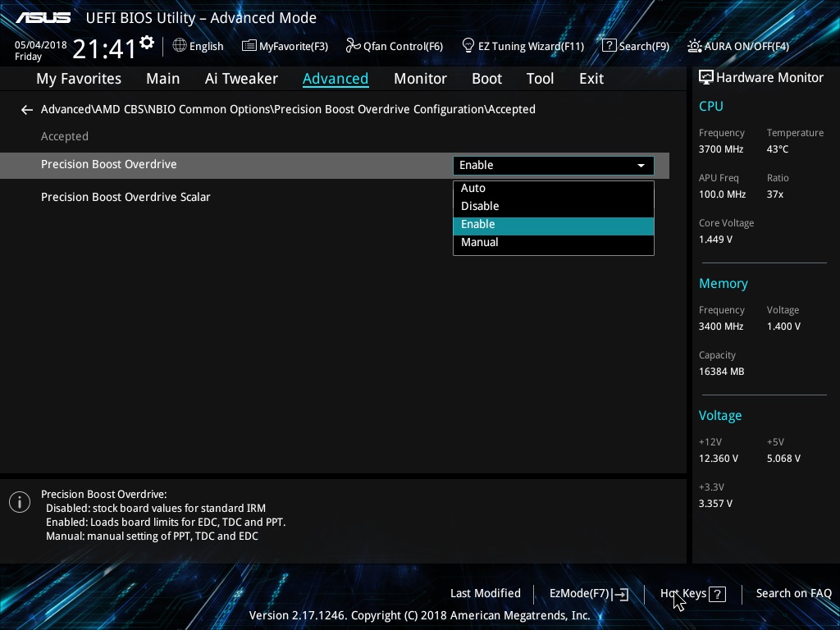This screenshot has height=630, width=840.
Task: Click Memory Frequency value 3400 MHz
Action: click(x=721, y=326)
